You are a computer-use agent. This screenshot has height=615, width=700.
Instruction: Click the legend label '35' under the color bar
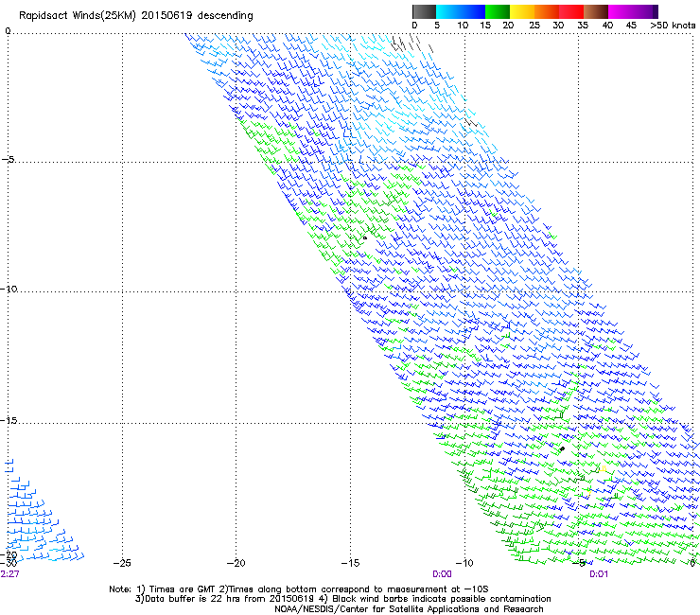point(583,26)
